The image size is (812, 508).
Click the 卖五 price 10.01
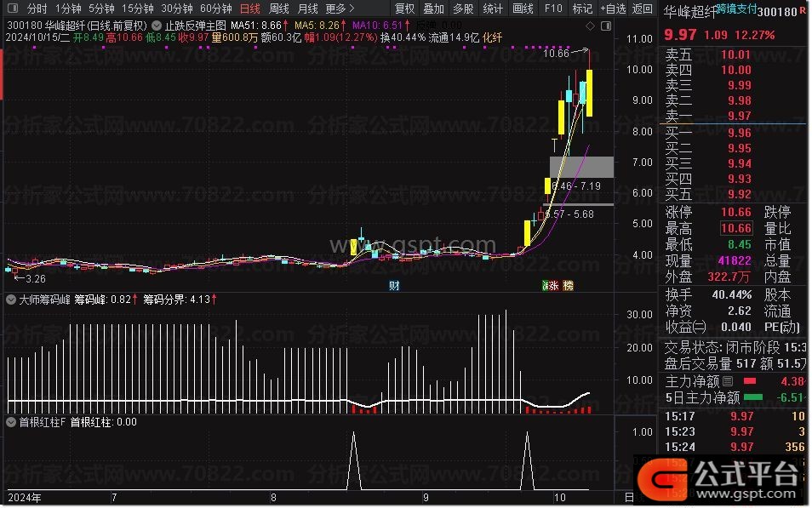736,54
